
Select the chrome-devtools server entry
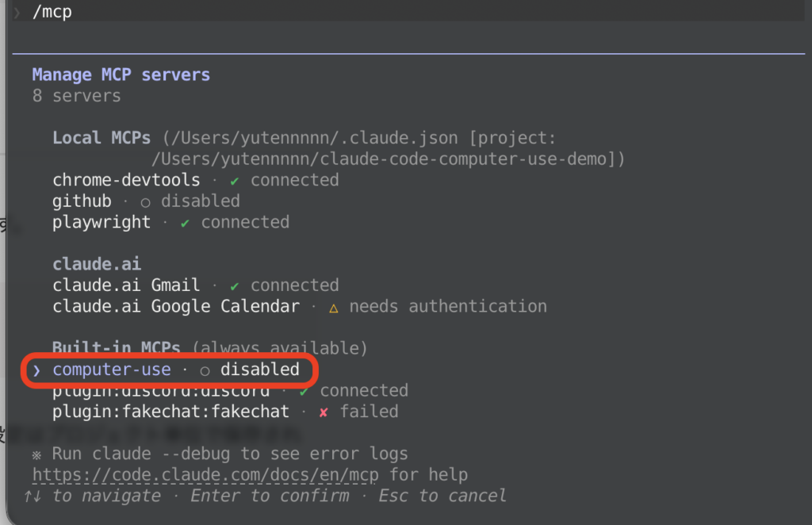pyautogui.click(x=126, y=180)
